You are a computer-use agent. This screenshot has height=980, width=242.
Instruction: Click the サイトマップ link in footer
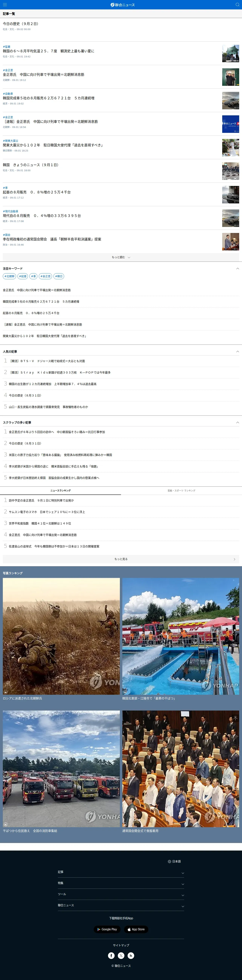point(121,945)
